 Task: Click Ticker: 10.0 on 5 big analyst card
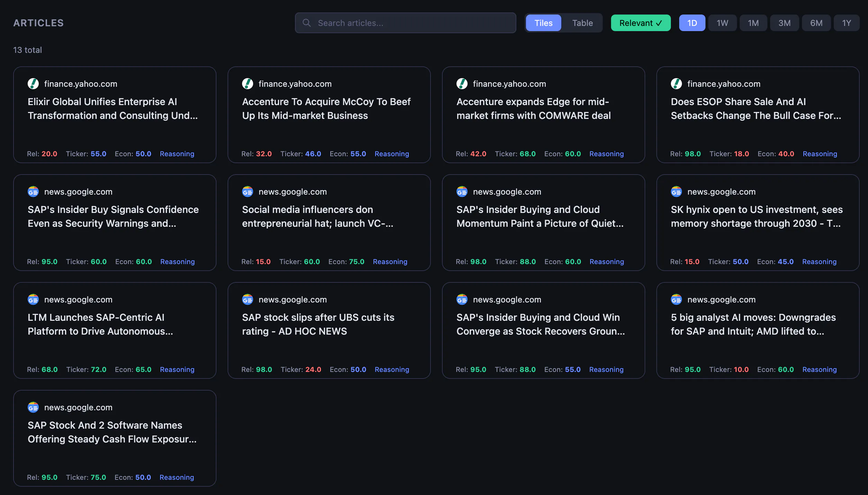pos(729,370)
